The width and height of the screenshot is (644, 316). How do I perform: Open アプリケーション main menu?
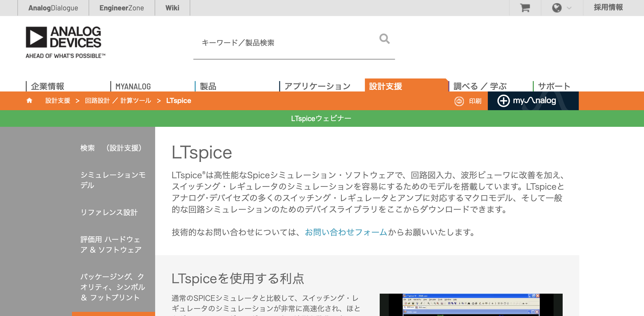[318, 86]
